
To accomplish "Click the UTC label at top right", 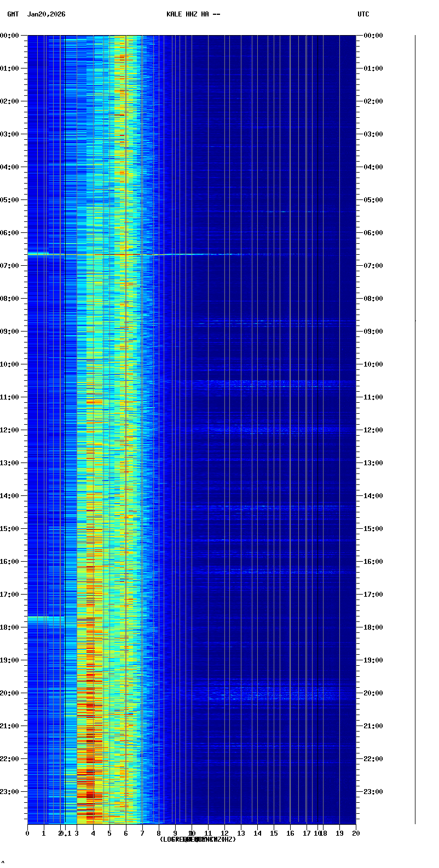I will click(363, 14).
